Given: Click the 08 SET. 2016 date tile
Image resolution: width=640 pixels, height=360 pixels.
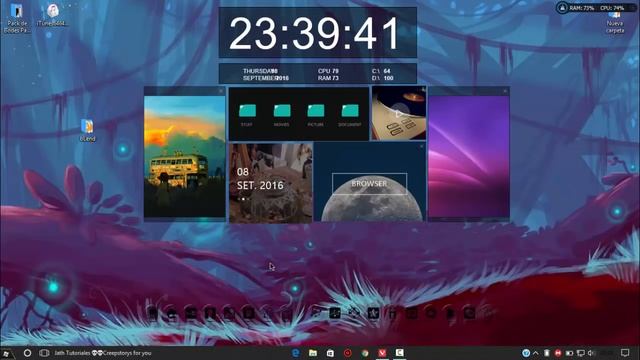Looking at the screenshot, I should 271,183.
